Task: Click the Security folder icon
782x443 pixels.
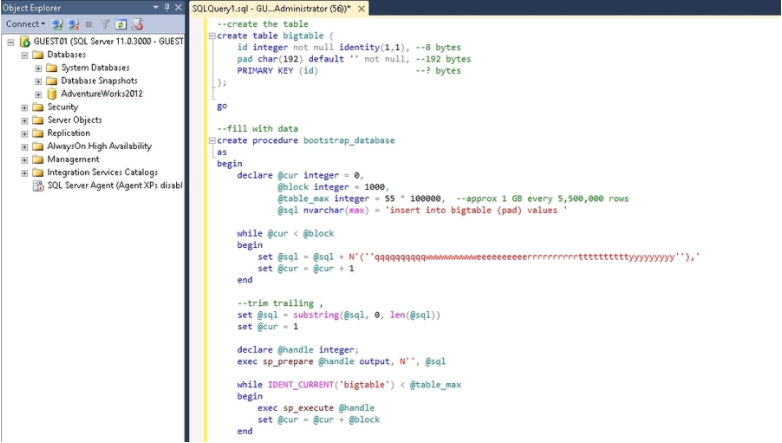Action: tap(38, 107)
